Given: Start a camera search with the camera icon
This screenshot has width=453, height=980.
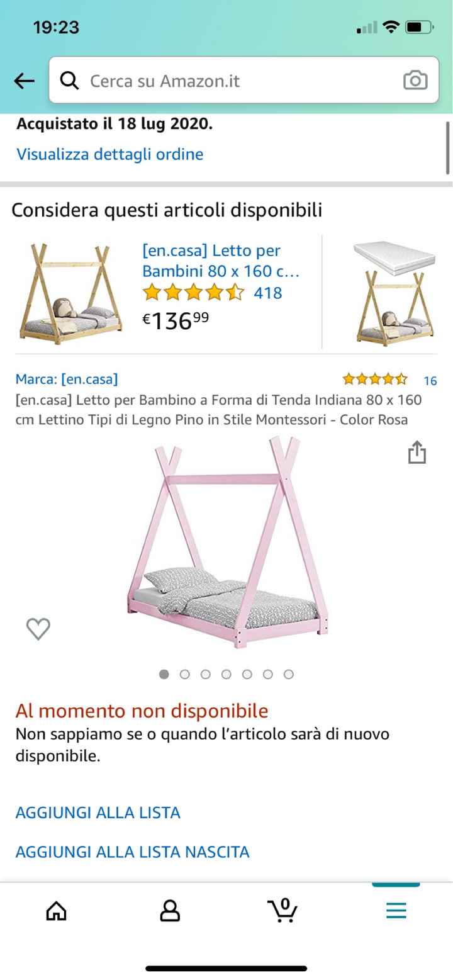Looking at the screenshot, I should tap(415, 81).
